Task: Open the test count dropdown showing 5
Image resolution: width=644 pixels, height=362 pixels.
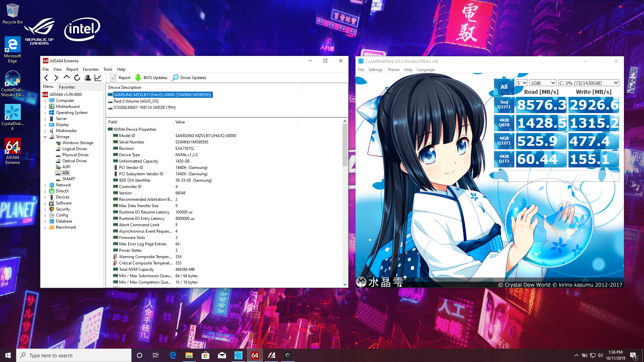Action: coord(522,83)
